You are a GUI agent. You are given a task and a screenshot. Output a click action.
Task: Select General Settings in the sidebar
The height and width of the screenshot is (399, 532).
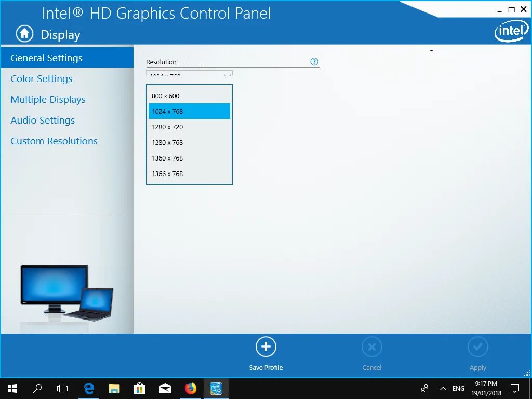click(x=67, y=58)
